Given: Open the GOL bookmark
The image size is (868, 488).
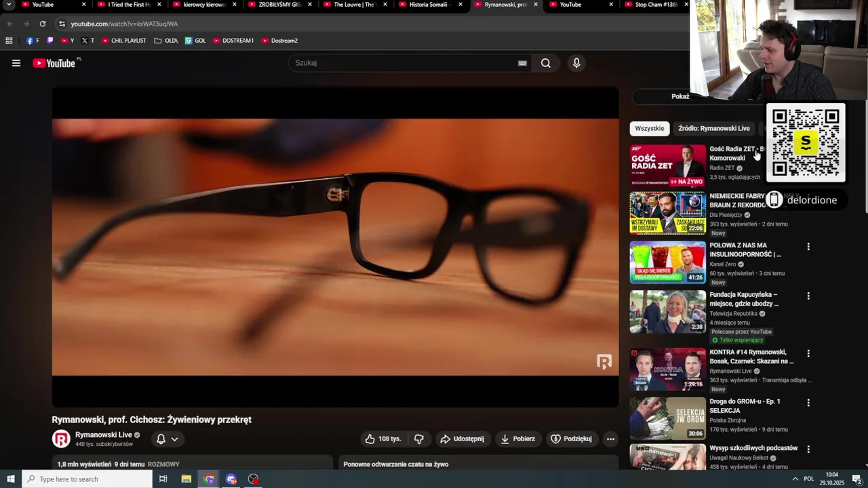Looking at the screenshot, I should coord(195,41).
